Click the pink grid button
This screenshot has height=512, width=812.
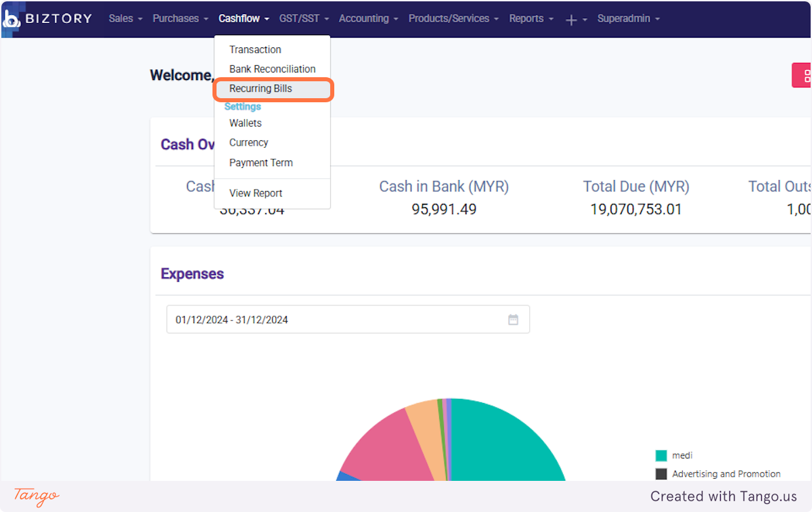pos(802,75)
